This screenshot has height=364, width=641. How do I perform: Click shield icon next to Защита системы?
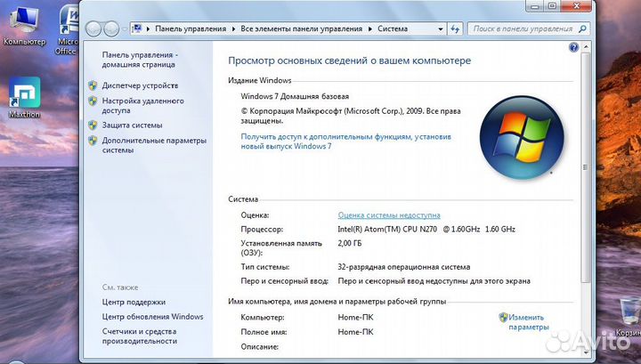(93, 125)
